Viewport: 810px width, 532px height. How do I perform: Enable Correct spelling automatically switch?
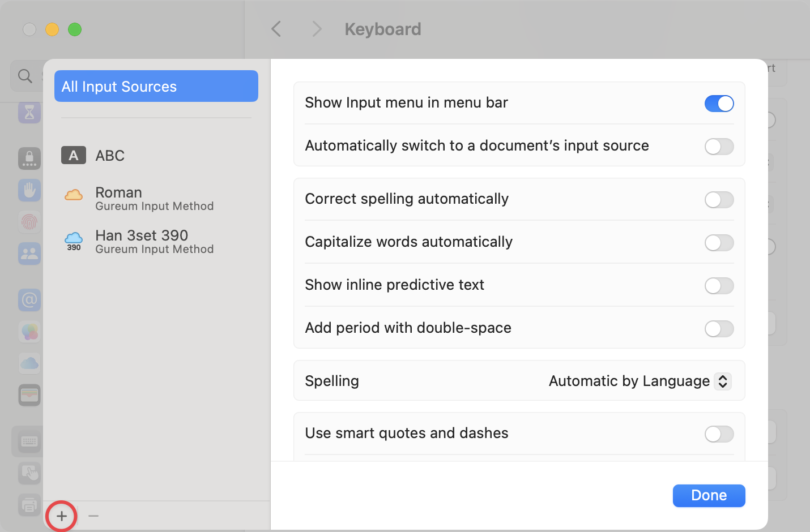(x=719, y=200)
